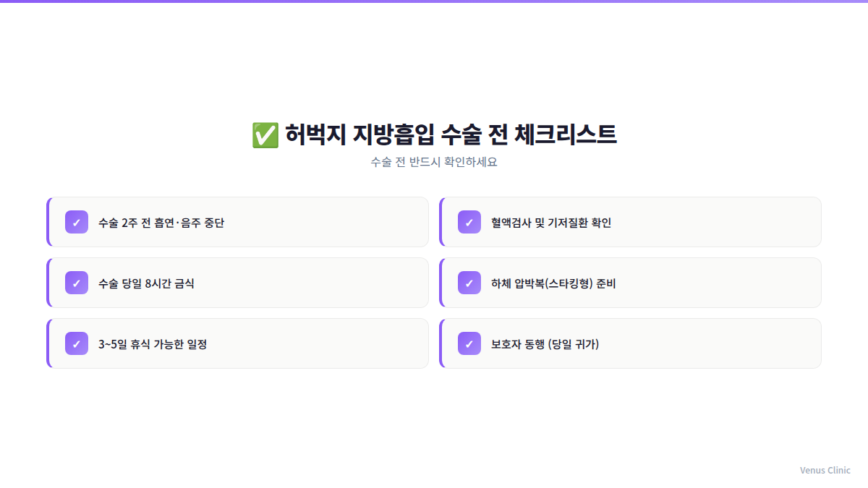The image size is (868, 488).
Task: Collapse the 3~5일 휴식 가능한 일정 card
Action: (x=238, y=343)
